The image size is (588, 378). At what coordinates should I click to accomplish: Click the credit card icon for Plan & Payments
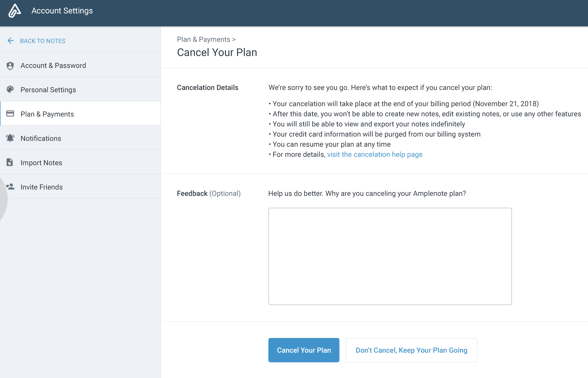[10, 114]
